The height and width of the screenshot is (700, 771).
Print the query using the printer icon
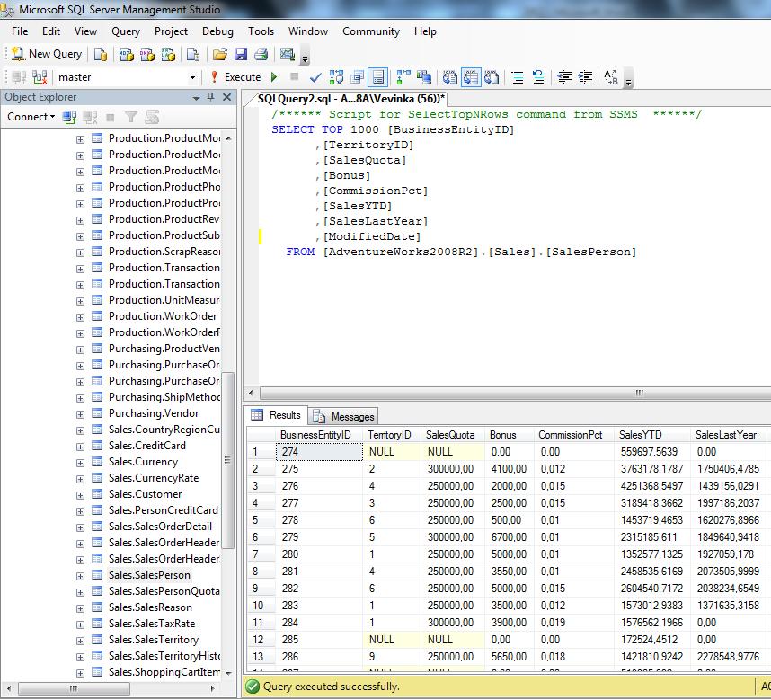click(261, 54)
